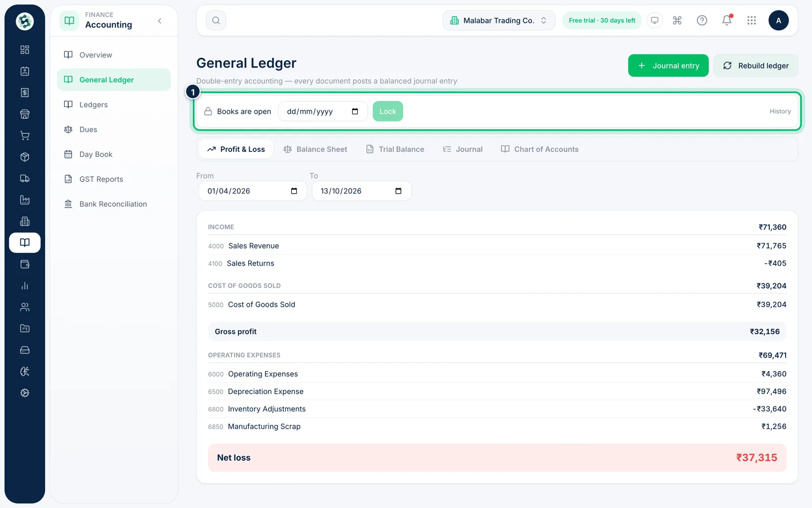The height and width of the screenshot is (508, 812).
Task: Select the Profit & Loss tab
Action: click(x=236, y=149)
